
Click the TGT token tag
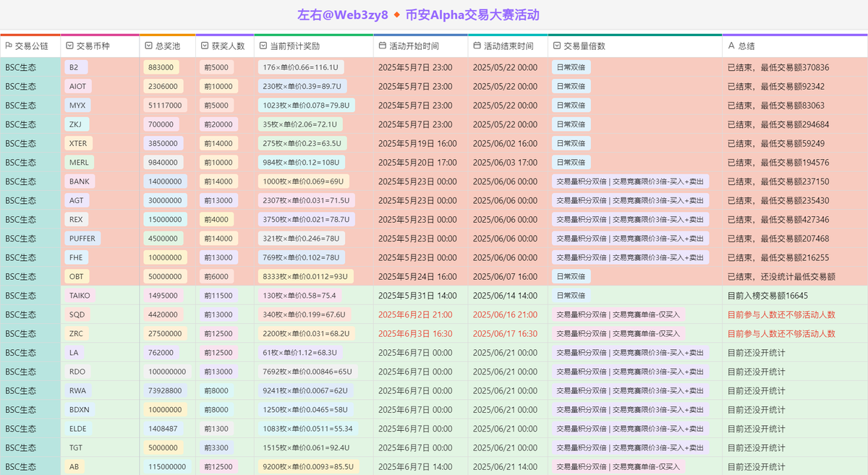coord(76,448)
